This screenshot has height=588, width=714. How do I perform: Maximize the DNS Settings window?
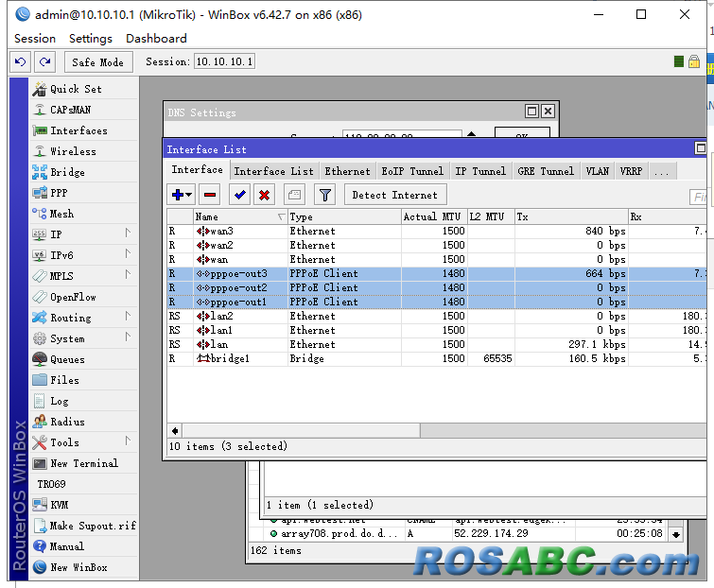pos(531,111)
